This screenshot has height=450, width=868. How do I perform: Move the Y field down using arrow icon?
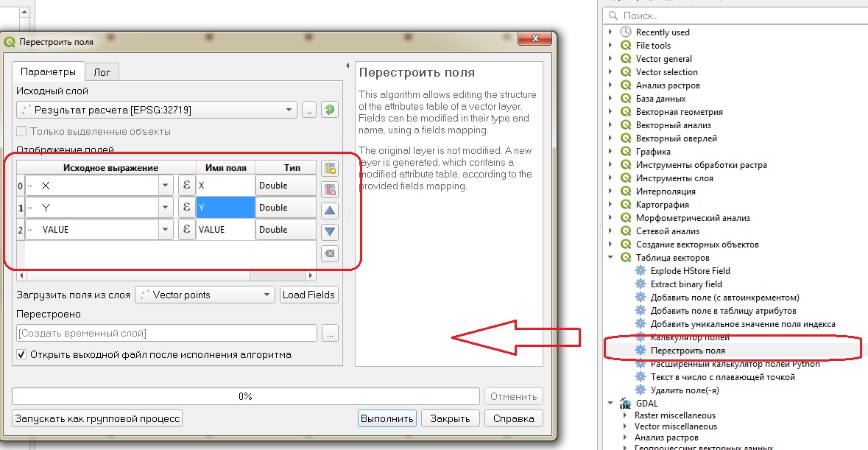(329, 232)
